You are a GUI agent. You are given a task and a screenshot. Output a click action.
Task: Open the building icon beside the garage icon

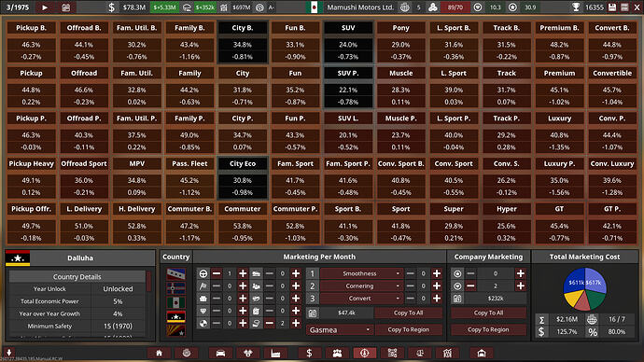coord(447,353)
